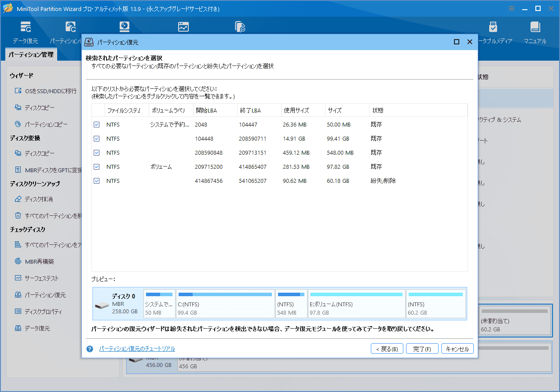Click the align all partitions icon
The height and width of the screenshot is (392, 560).
click(x=18, y=245)
